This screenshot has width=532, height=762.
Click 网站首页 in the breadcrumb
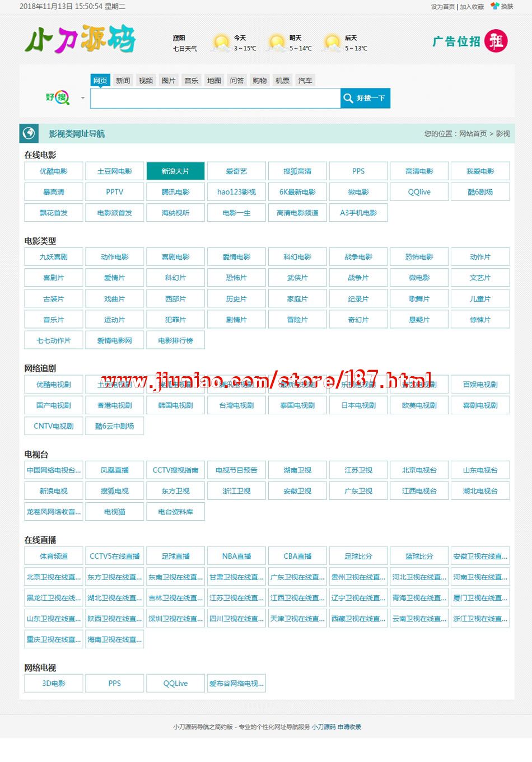tap(473, 134)
